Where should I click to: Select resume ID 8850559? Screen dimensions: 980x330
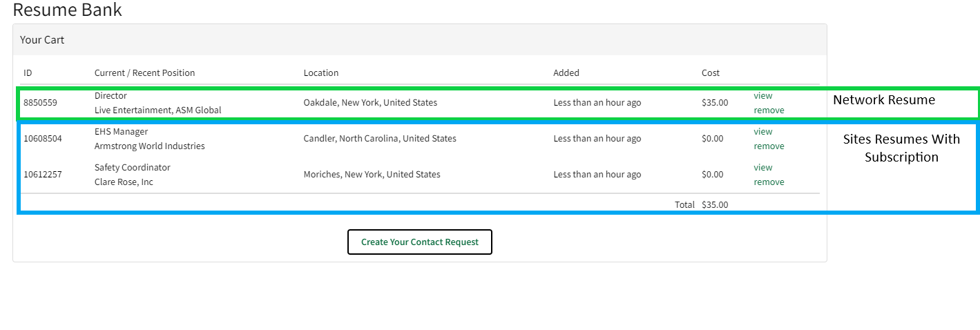40,102
